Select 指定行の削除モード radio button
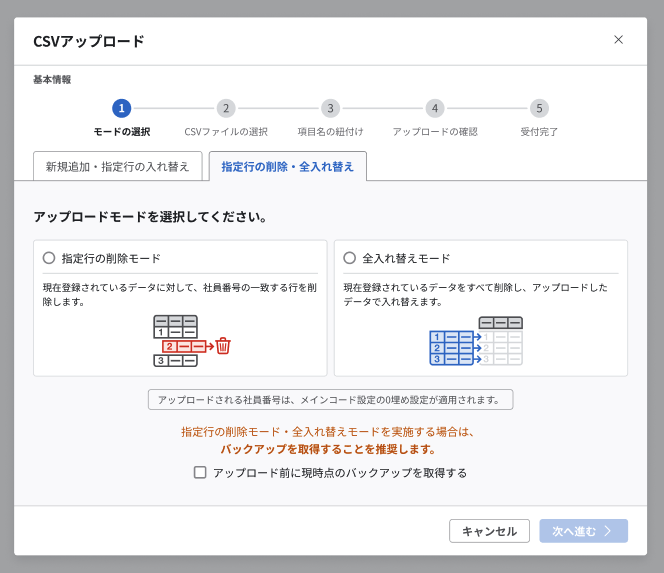The width and height of the screenshot is (664, 573). tap(49, 257)
